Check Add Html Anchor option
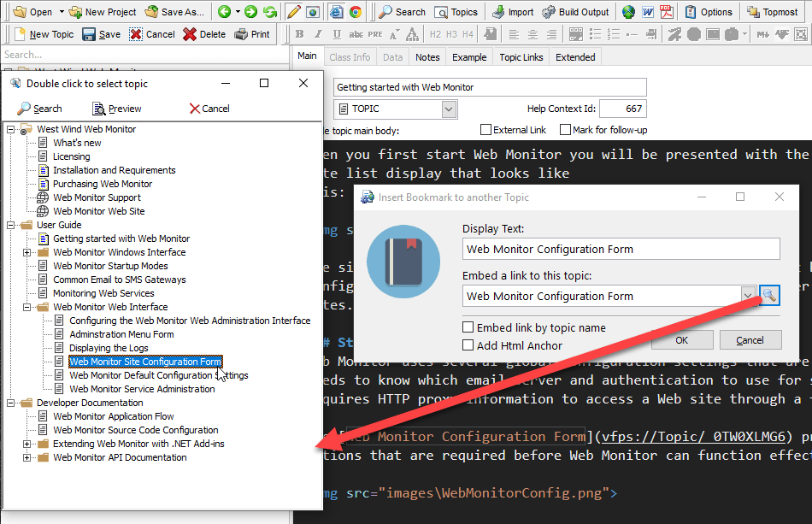Viewport: 812px width, 524px height. [x=468, y=344]
